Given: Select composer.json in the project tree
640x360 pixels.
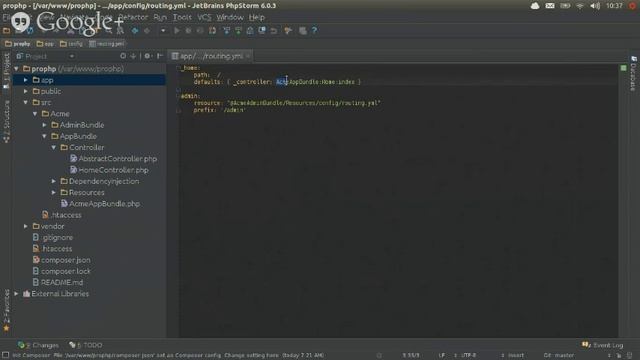Looking at the screenshot, I should pyautogui.click(x=62, y=260).
